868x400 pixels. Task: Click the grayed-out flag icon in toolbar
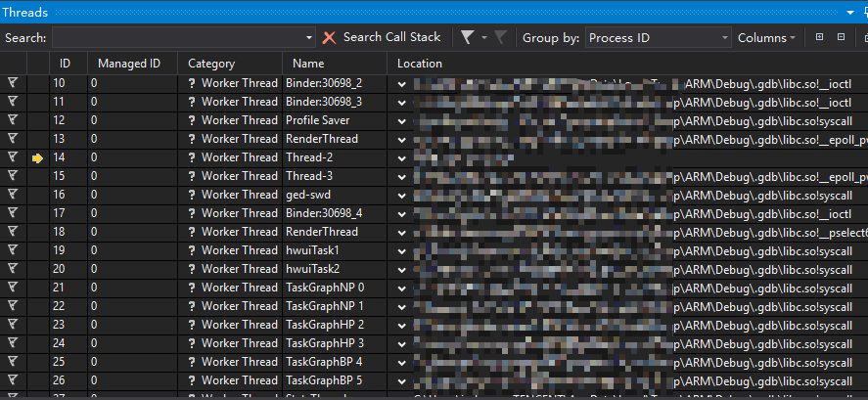point(500,37)
